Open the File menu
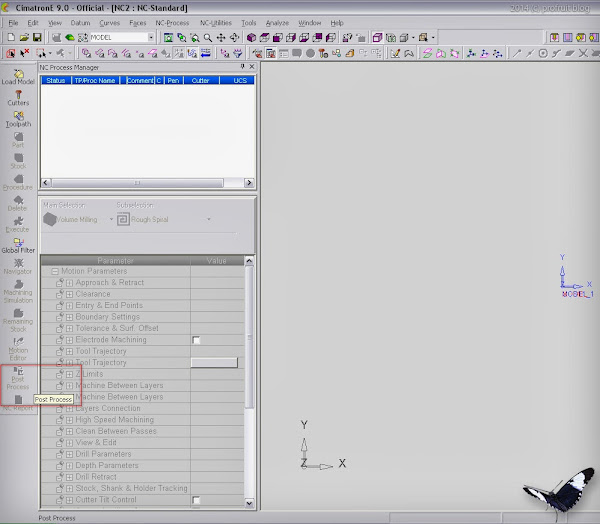The image size is (600, 524). tap(13, 23)
